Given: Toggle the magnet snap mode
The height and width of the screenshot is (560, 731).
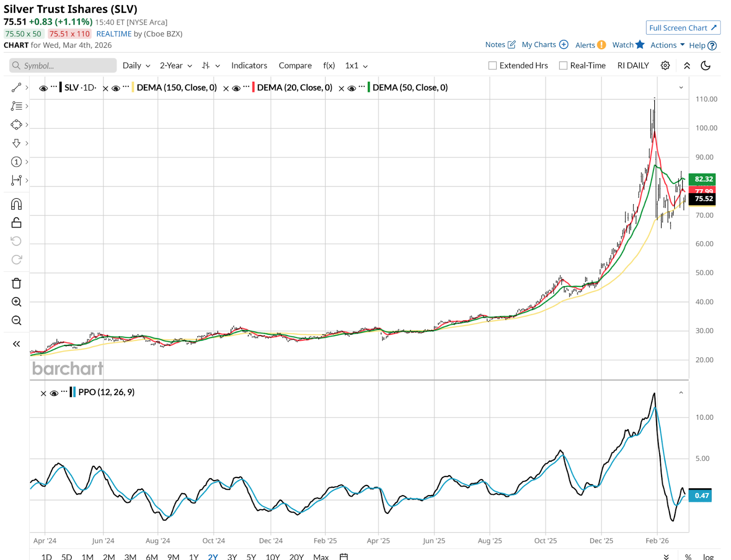Looking at the screenshot, I should click(16, 204).
